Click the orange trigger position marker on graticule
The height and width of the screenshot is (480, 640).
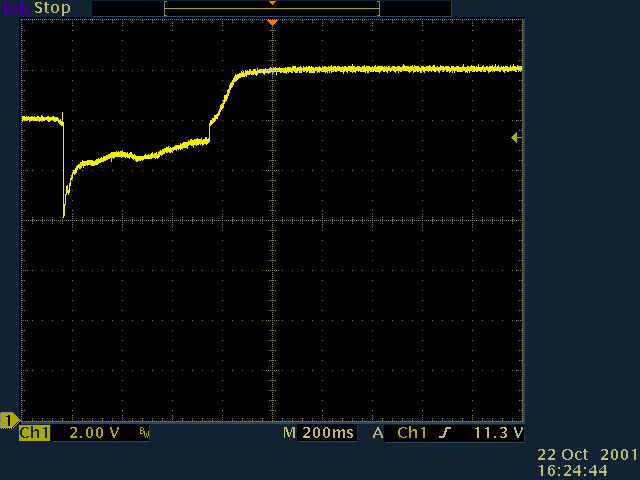click(x=272, y=23)
